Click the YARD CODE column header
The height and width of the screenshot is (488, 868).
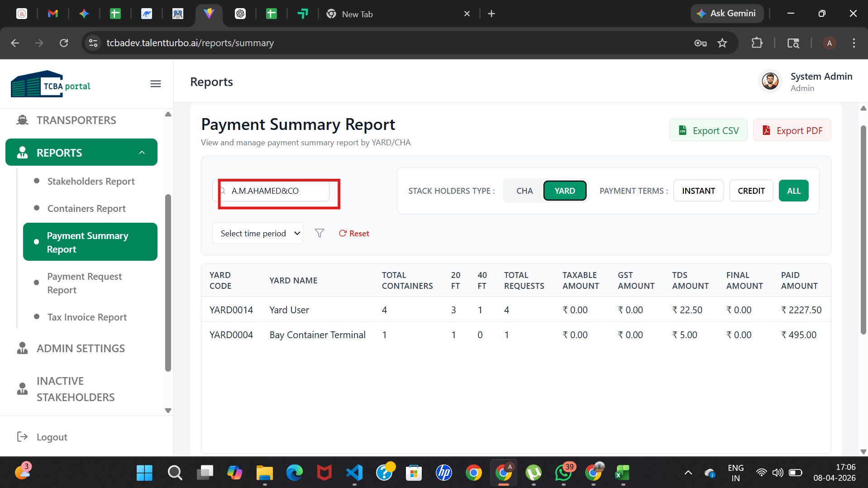point(220,280)
